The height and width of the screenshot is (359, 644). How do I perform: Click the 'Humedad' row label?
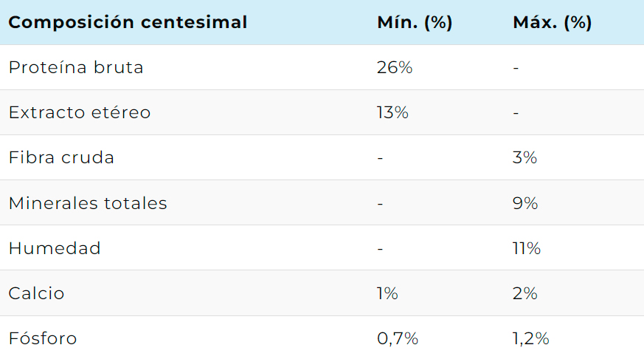[55, 248]
